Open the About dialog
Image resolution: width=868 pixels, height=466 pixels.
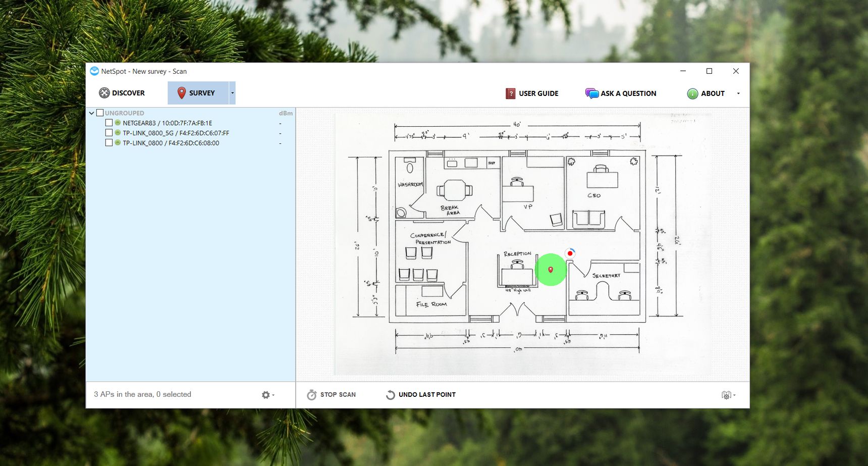(x=706, y=93)
